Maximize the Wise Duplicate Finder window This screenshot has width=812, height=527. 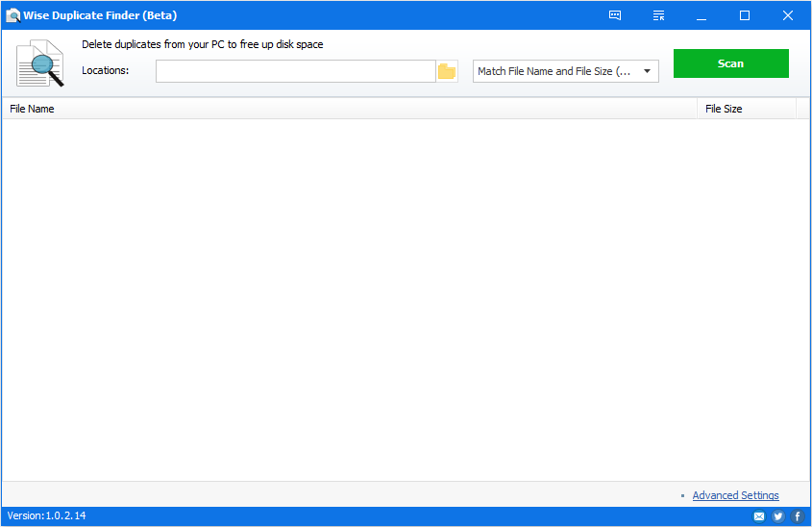[x=745, y=15]
